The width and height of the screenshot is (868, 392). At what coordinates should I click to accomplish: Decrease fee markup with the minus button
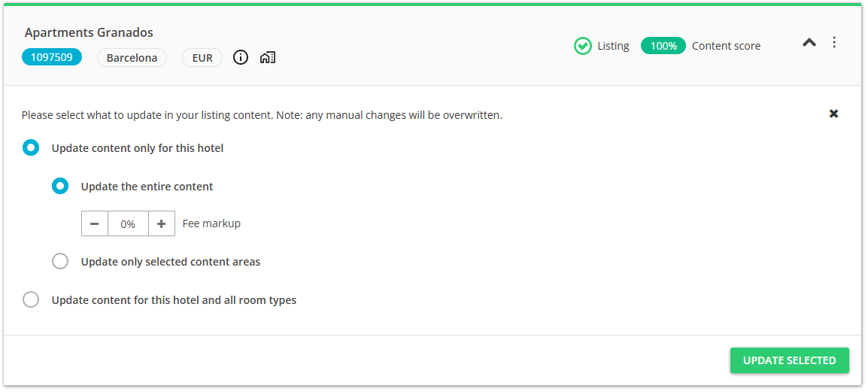[95, 223]
